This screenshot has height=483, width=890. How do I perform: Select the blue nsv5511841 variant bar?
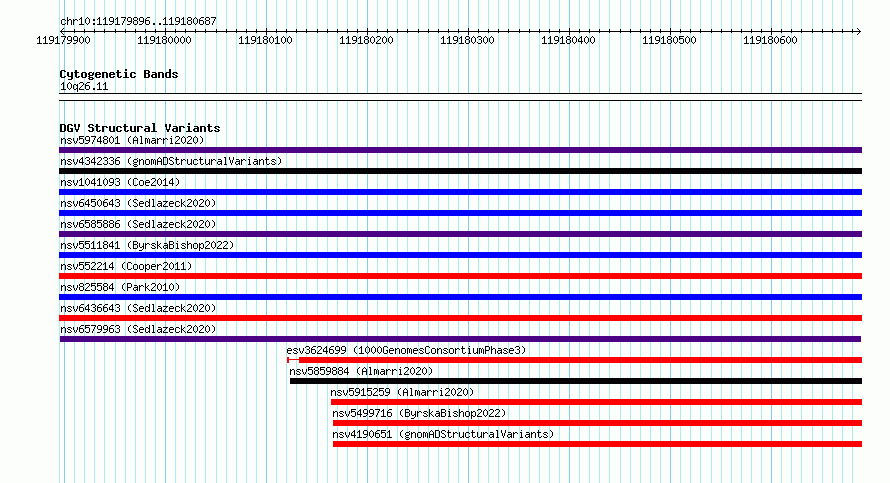[x=460, y=255]
